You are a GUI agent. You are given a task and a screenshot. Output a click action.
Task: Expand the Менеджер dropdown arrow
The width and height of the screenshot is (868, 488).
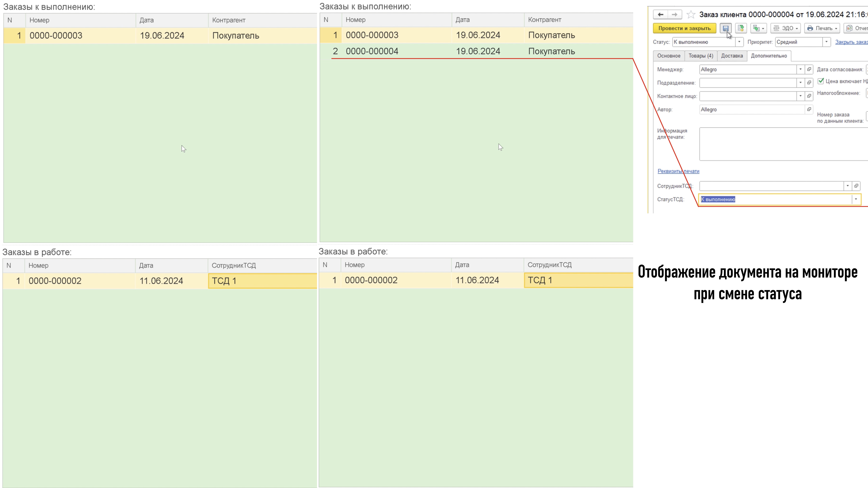(801, 69)
